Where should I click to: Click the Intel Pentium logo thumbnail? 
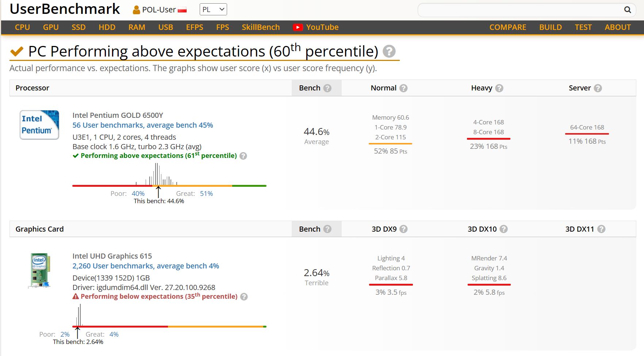tap(39, 125)
